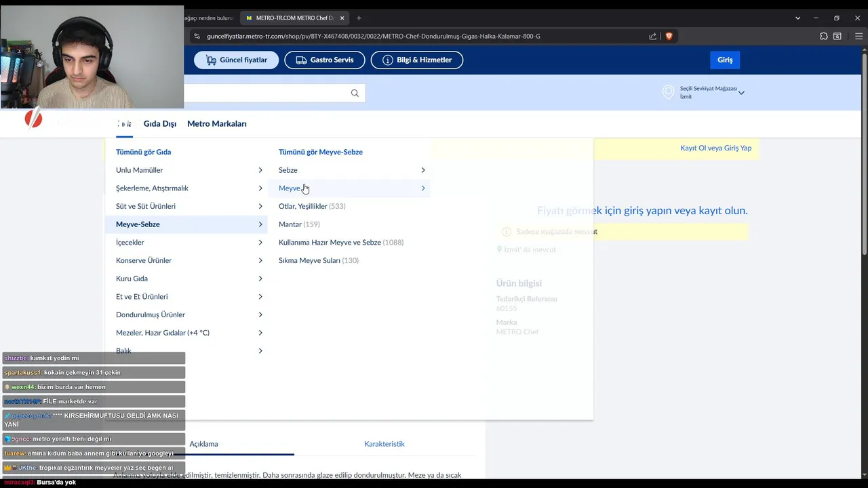
Task: Expand Kuru Gıda chevron
Action: [260, 279]
